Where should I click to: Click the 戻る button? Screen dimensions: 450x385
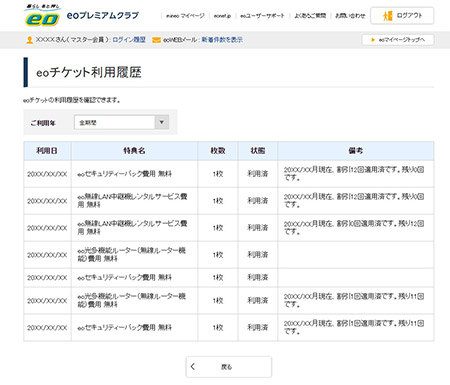tap(229, 367)
